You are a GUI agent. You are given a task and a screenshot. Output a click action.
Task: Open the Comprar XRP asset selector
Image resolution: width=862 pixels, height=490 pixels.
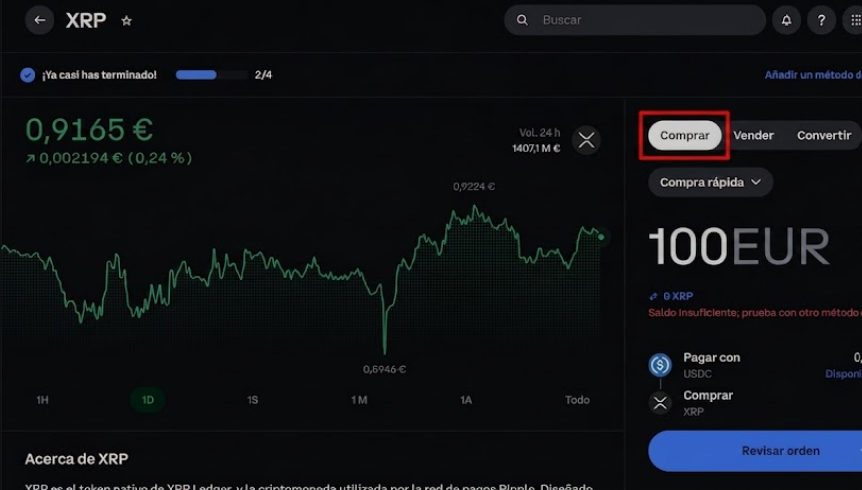tap(755, 403)
